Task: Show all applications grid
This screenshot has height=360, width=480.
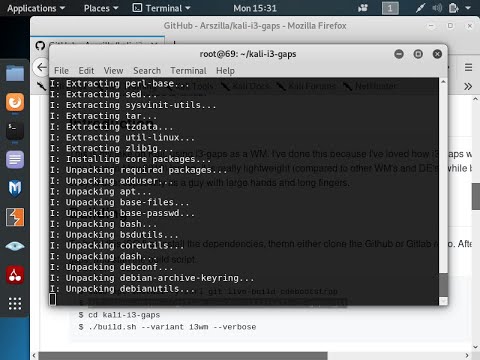Action: (x=15, y=304)
